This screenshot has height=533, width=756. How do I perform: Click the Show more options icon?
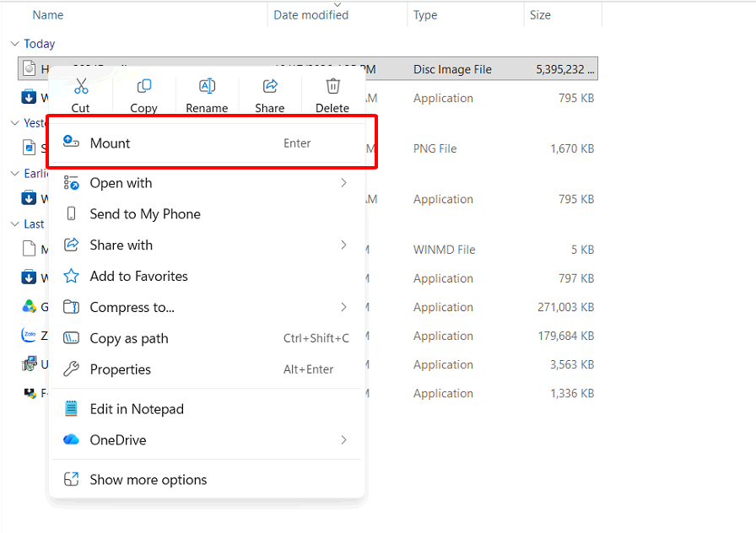(x=72, y=479)
